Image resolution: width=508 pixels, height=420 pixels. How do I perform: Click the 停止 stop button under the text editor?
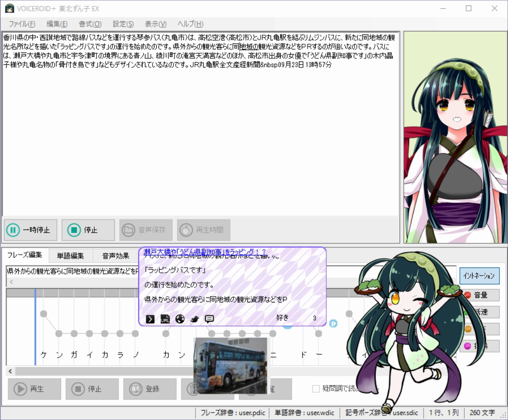pyautogui.click(x=88, y=230)
